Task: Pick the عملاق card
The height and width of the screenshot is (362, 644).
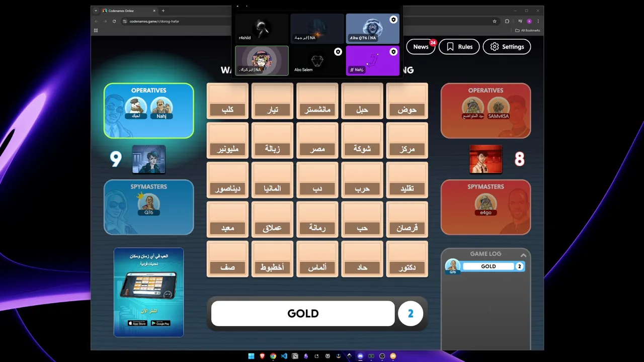Action: click(x=273, y=220)
